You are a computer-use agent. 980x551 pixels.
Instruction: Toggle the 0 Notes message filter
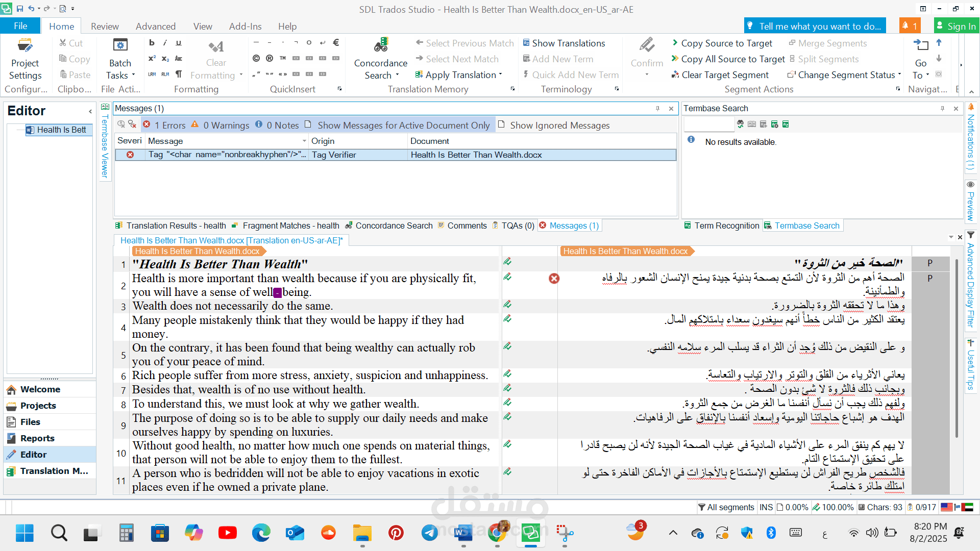pos(277,125)
